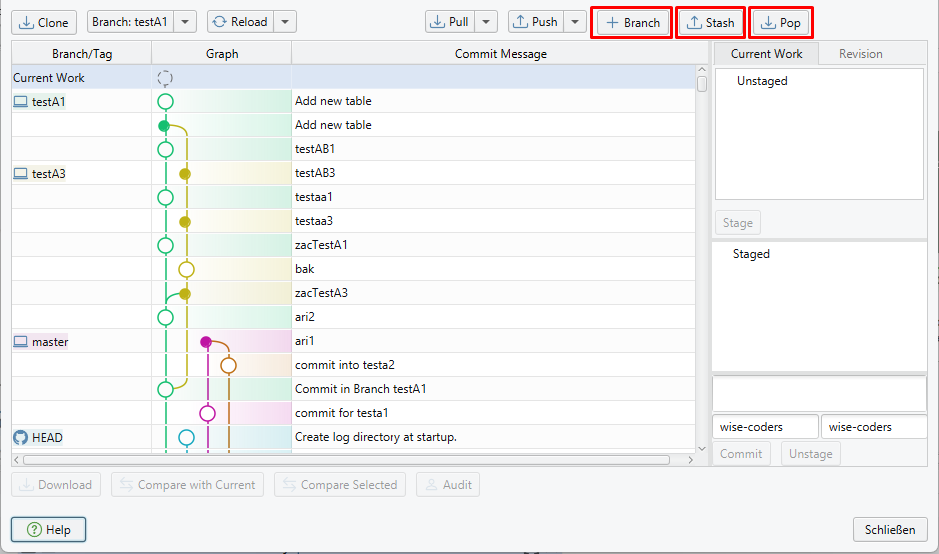Click the testA1 local branch laptop icon
Screen dimensions: 939x554
coord(21,102)
